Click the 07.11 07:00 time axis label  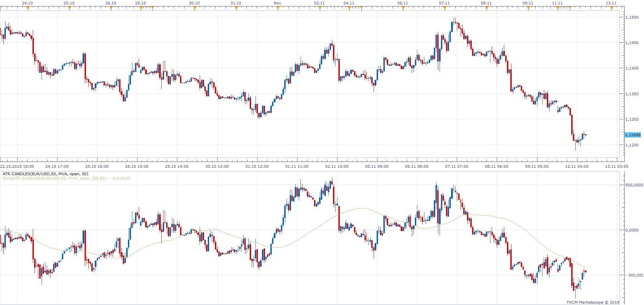[x=457, y=166]
